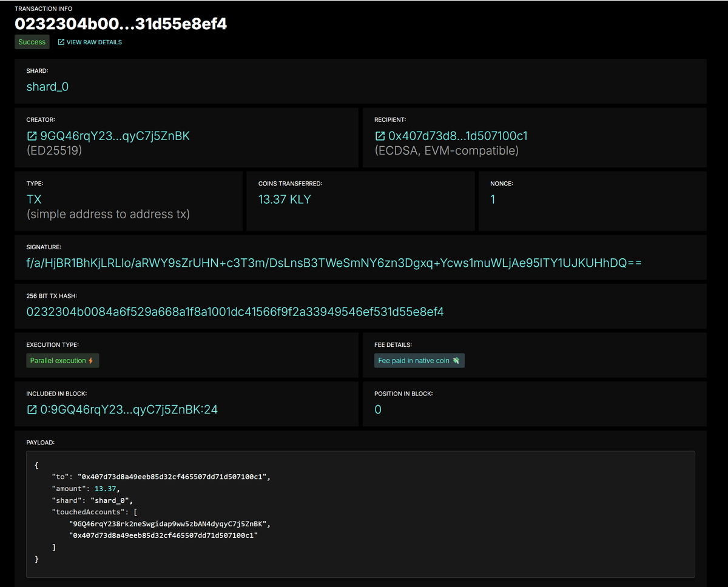Open included block 0:9GQ46rqY23...qyC7j5ZnBK:24
728x587 pixels.
pos(129,410)
